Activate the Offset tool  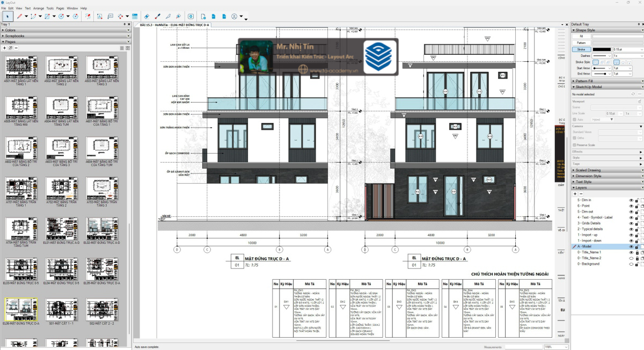88,17
